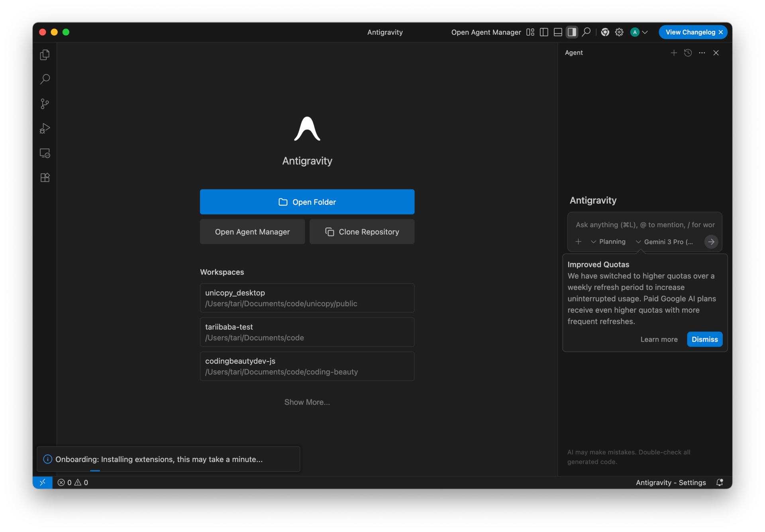Open the Extensions view
The image size is (765, 532).
45,177
